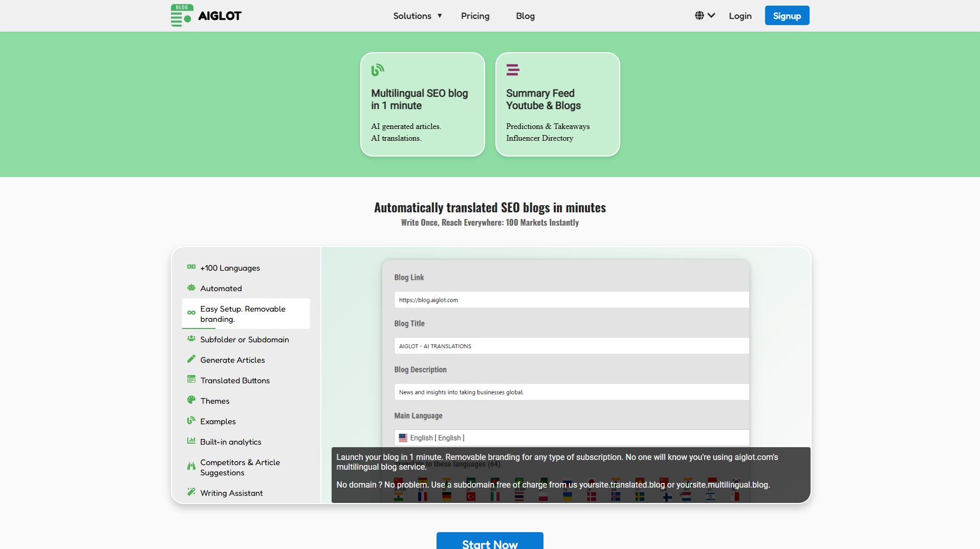
Task: Click the Start Now button
Action: (x=490, y=541)
